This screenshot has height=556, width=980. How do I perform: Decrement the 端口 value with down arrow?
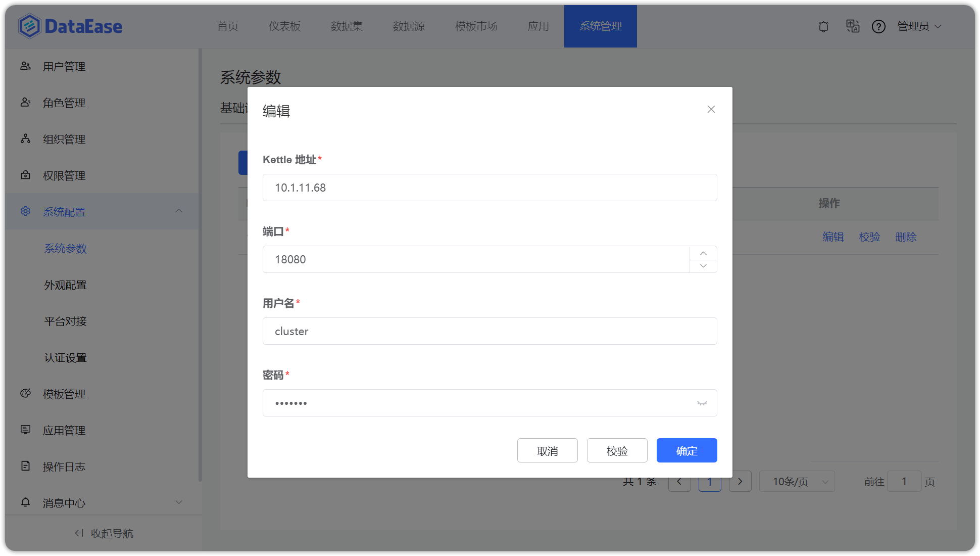coord(703,265)
